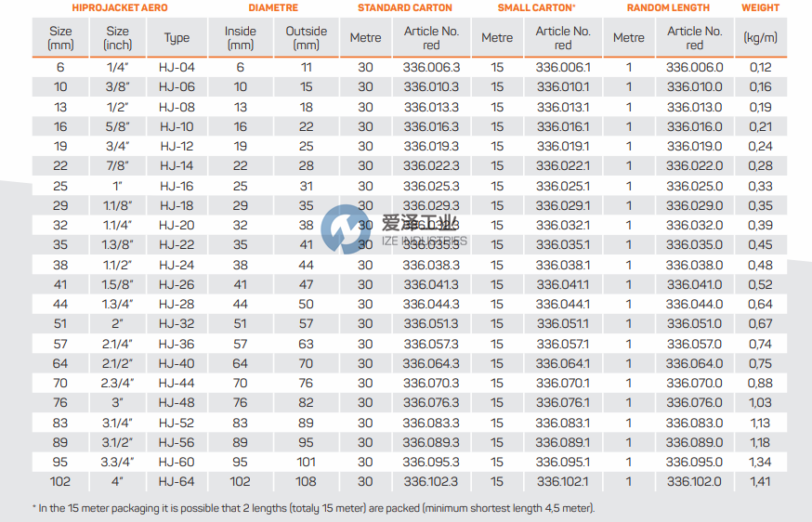Screen dimensions: 812x522
Task: Click the RANDOM LENGTH header
Action: point(668,7)
